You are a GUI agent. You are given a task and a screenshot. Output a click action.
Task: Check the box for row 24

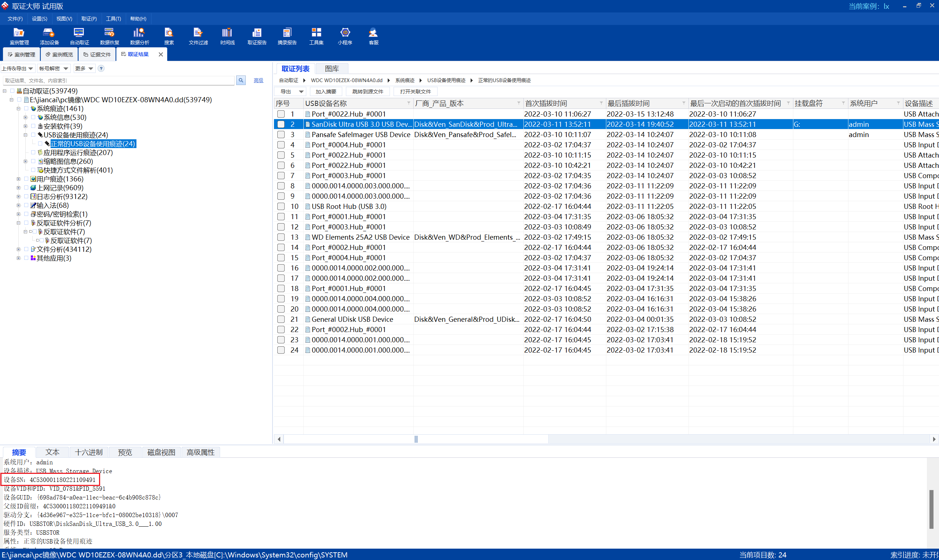point(281,350)
